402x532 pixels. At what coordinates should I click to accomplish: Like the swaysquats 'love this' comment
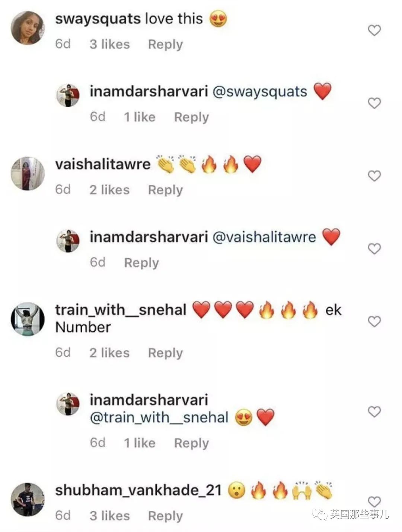pos(374,30)
